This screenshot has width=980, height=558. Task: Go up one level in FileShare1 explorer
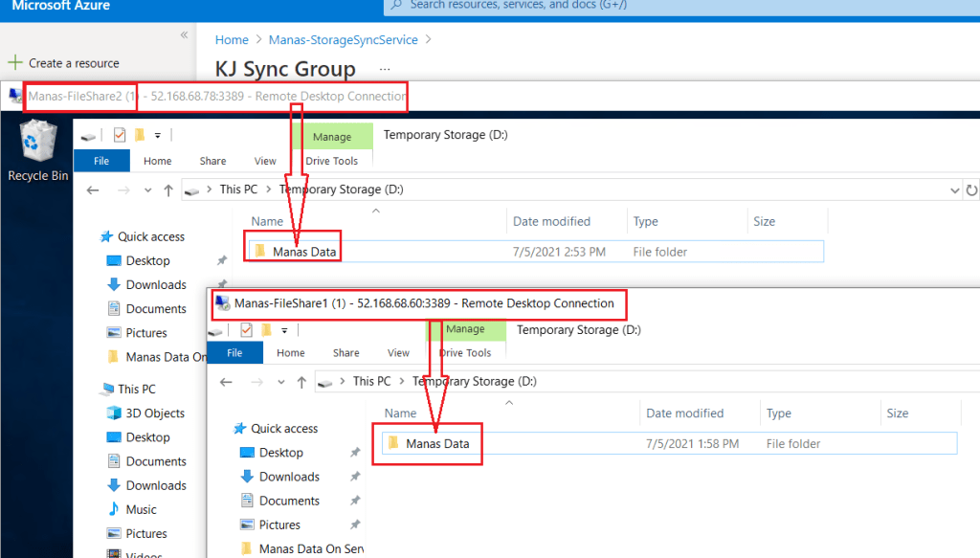pyautogui.click(x=301, y=382)
